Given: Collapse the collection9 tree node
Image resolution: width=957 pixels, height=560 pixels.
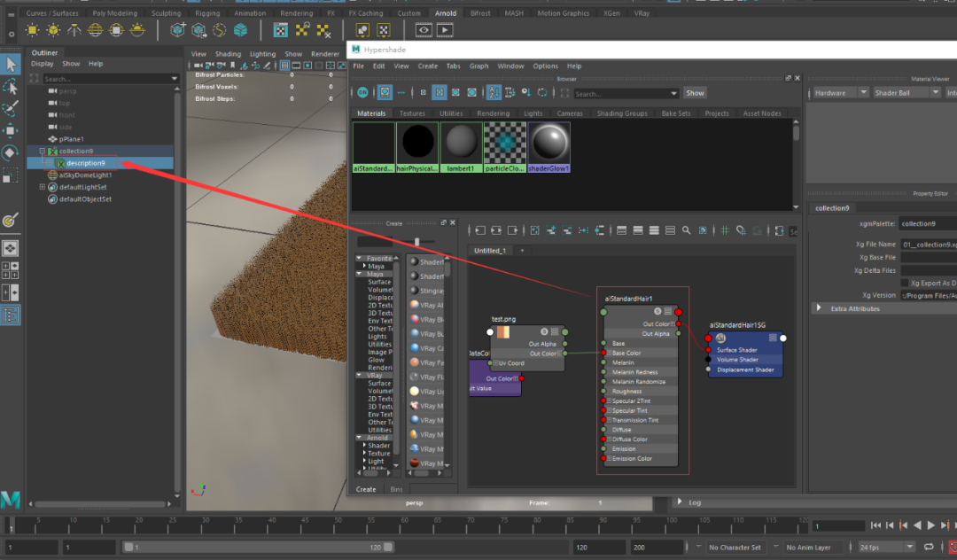Looking at the screenshot, I should pos(43,152).
